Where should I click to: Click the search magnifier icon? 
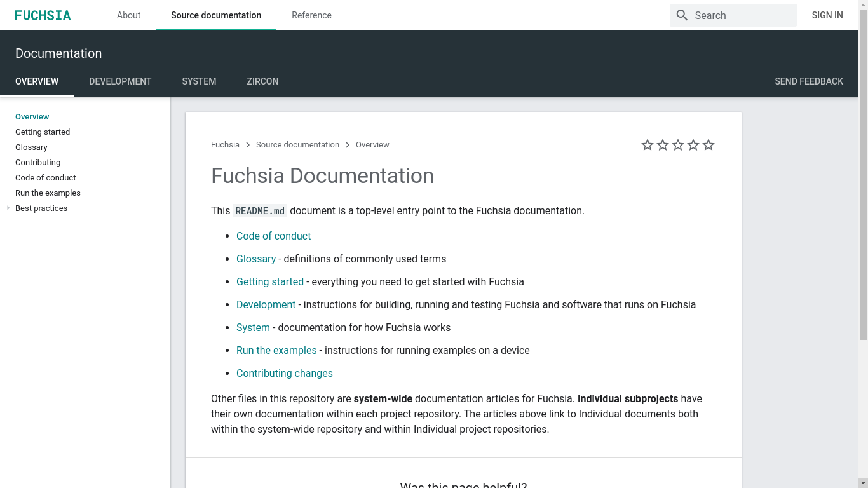click(682, 15)
